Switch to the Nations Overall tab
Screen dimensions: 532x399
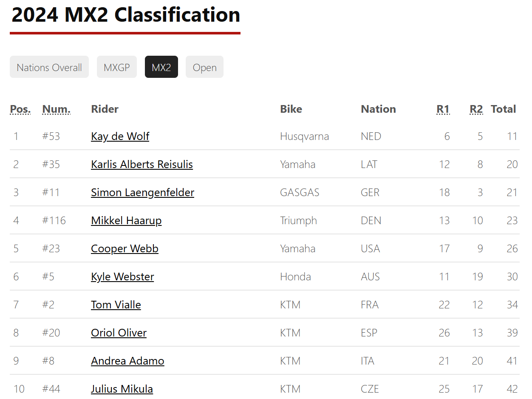pyautogui.click(x=49, y=67)
